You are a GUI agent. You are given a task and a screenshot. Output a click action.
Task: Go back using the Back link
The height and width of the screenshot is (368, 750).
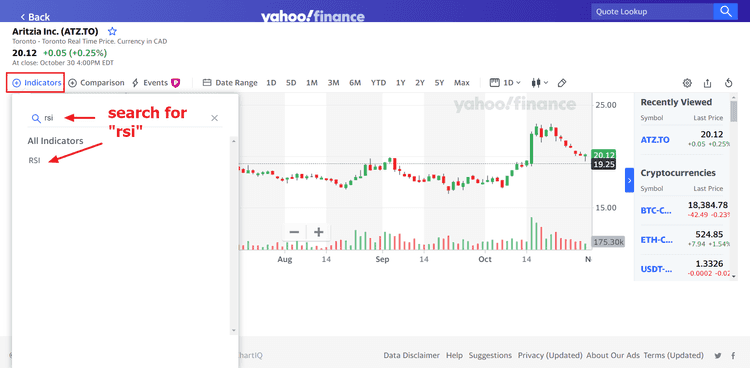35,17
